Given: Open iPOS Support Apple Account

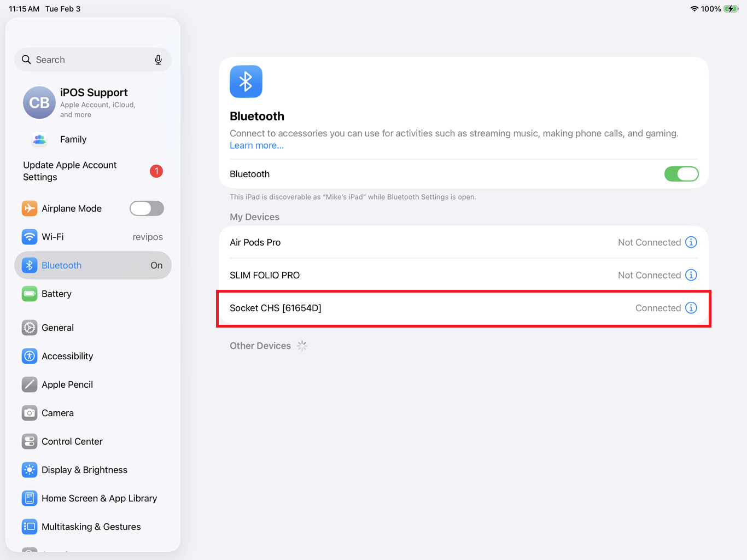Looking at the screenshot, I should click(x=93, y=103).
